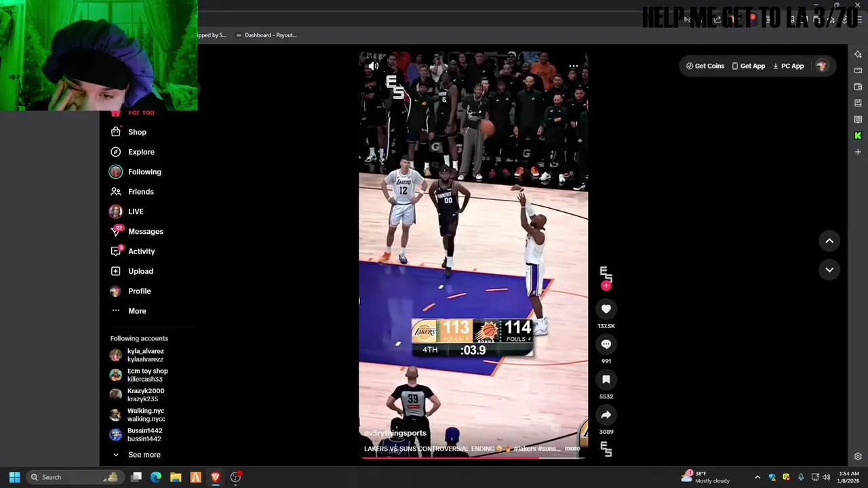Open the weather widget showing 38°F
The height and width of the screenshot is (488, 868).
705,477
